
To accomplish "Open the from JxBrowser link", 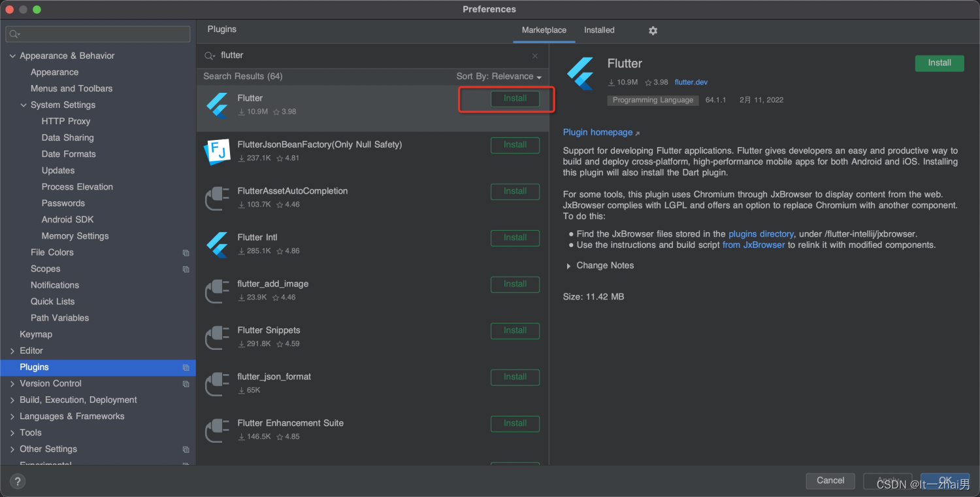I will (754, 245).
